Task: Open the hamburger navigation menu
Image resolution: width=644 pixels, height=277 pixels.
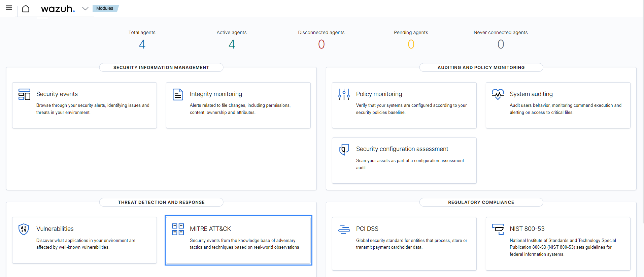Action: (9, 8)
